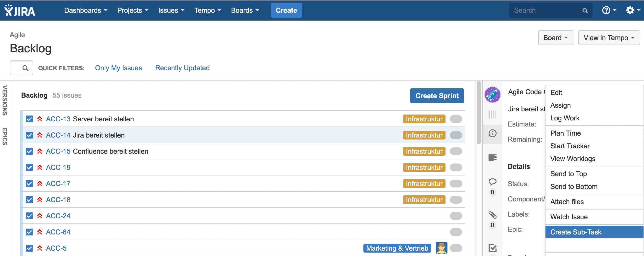The width and height of the screenshot is (644, 256).
Task: Click the search magnifier icon in top bar
Action: point(585,11)
